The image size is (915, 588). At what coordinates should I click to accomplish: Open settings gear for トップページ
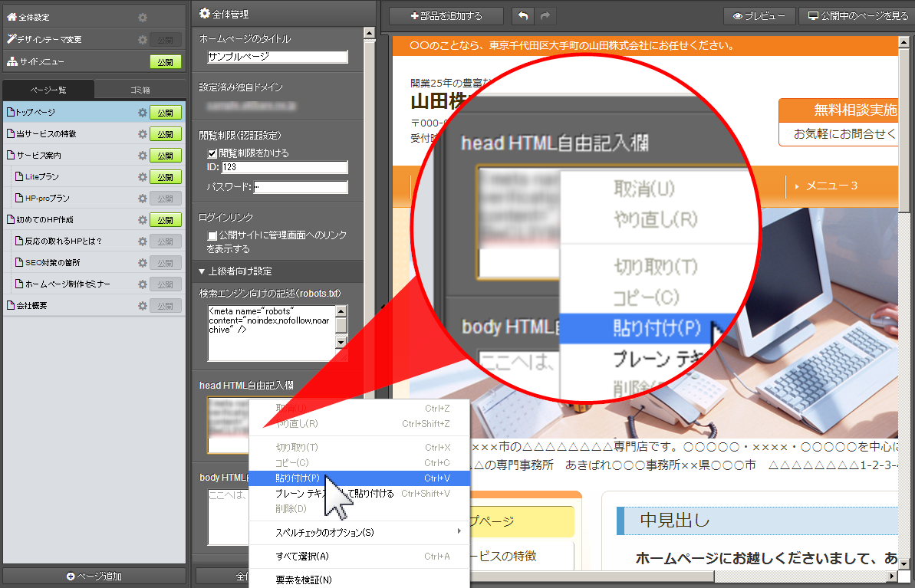(x=143, y=113)
